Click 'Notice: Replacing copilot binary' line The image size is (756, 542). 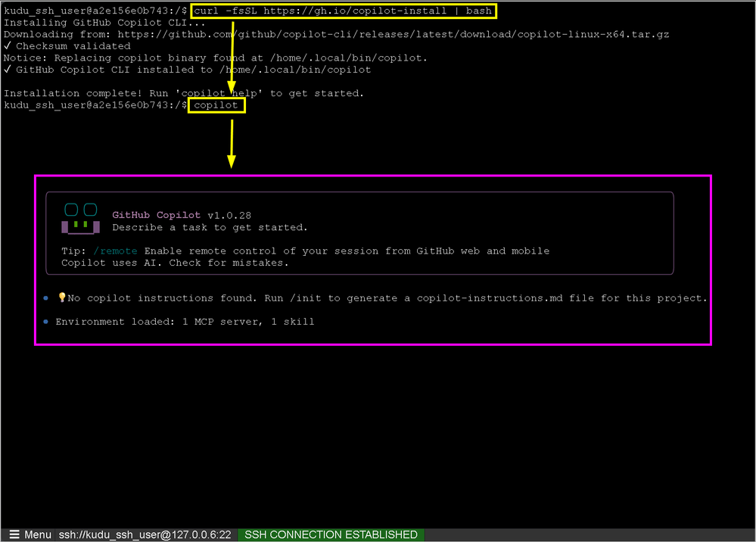tap(216, 58)
